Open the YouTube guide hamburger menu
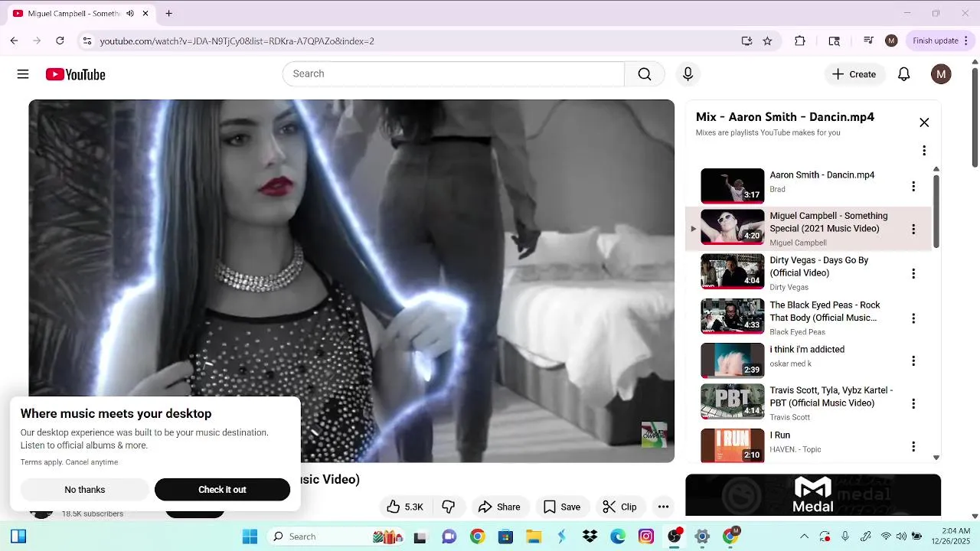 pyautogui.click(x=23, y=74)
